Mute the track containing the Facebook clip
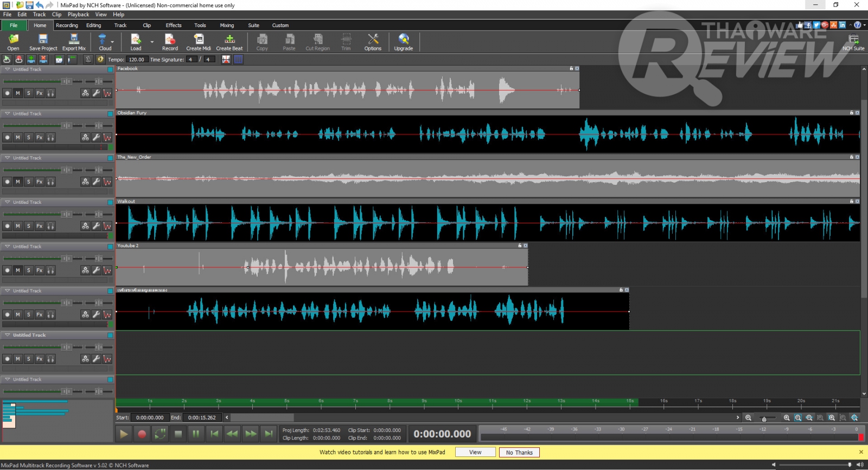The height and width of the screenshot is (470, 868). pos(18,93)
